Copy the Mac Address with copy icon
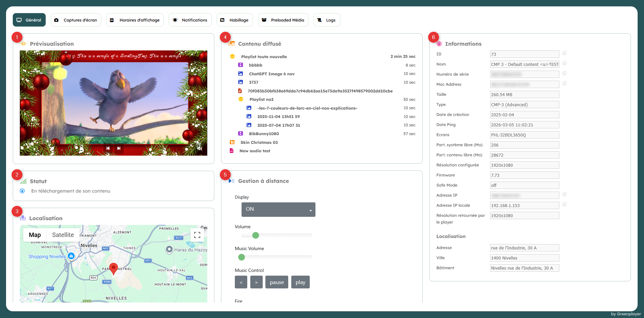644x318 pixels. point(564,83)
